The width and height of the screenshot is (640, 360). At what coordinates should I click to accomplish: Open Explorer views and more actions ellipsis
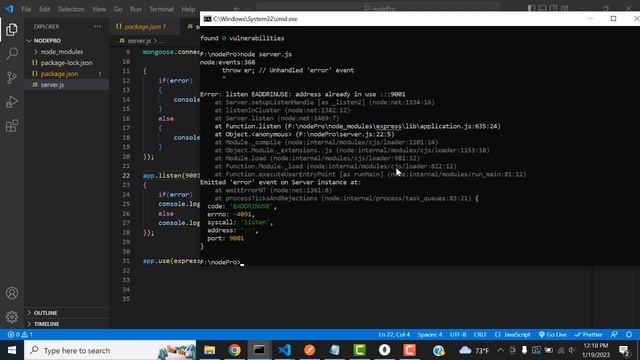click(97, 27)
